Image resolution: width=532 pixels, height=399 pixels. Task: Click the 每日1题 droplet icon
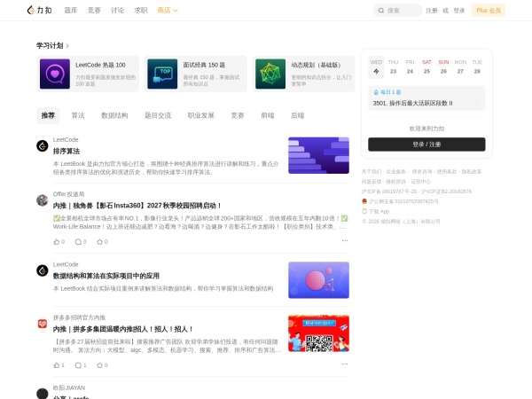click(376, 92)
